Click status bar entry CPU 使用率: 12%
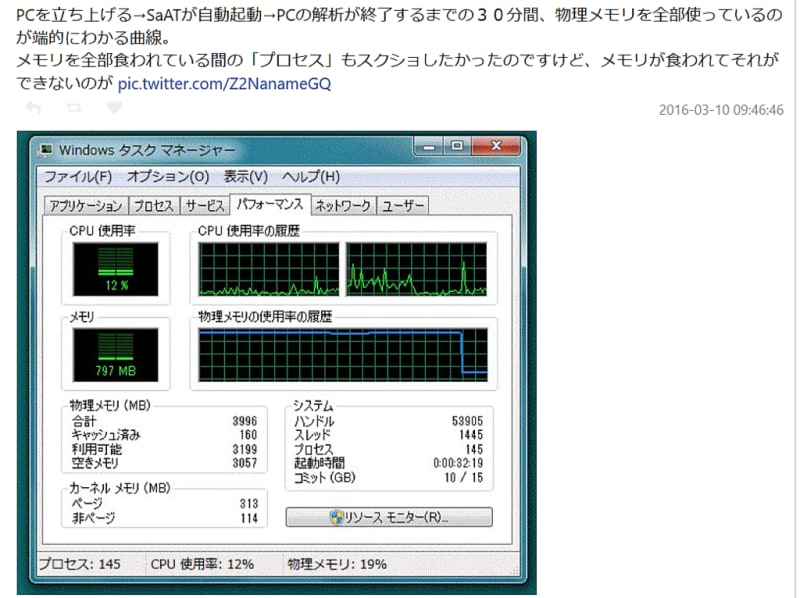 (x=202, y=564)
